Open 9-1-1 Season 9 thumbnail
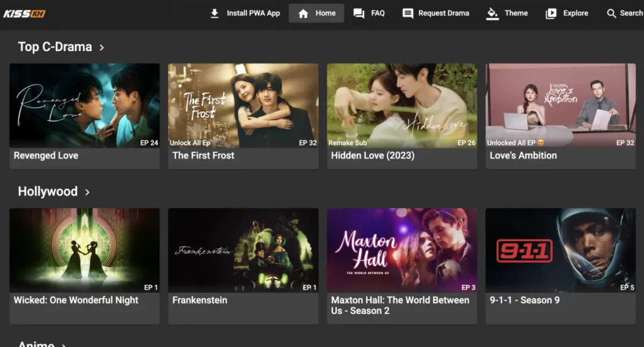This screenshot has width=644, height=347. 560,250
